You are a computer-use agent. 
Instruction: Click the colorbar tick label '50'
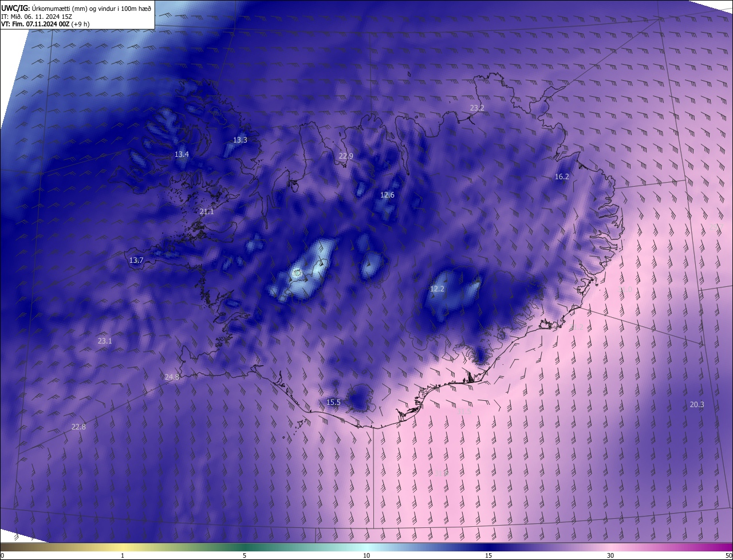[x=728, y=555]
